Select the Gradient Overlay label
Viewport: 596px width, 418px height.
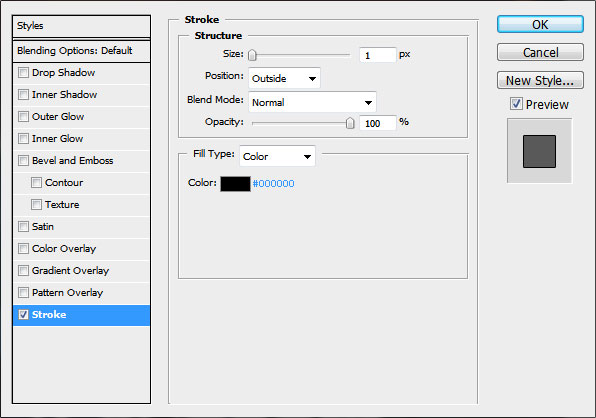click(x=70, y=271)
